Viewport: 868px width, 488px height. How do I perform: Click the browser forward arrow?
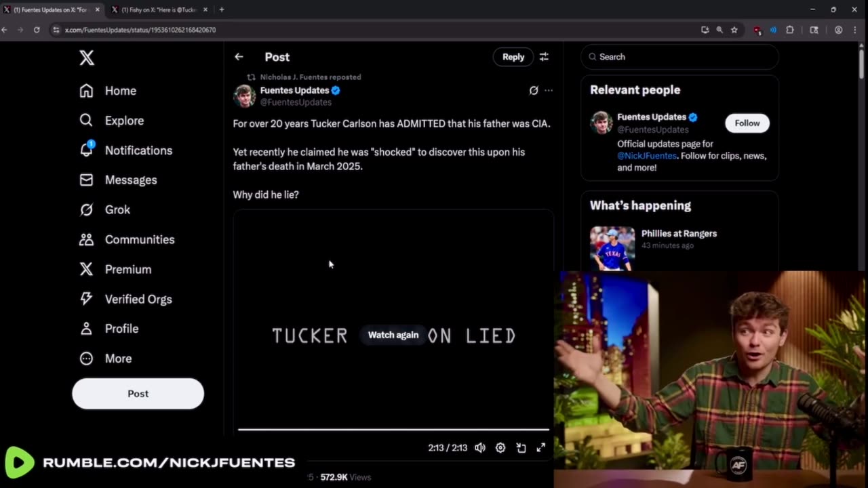20,30
